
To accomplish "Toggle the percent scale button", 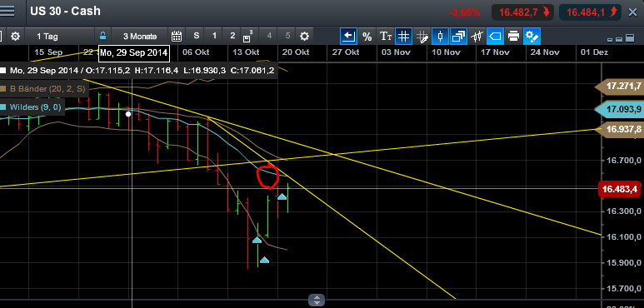I will coord(367,37).
